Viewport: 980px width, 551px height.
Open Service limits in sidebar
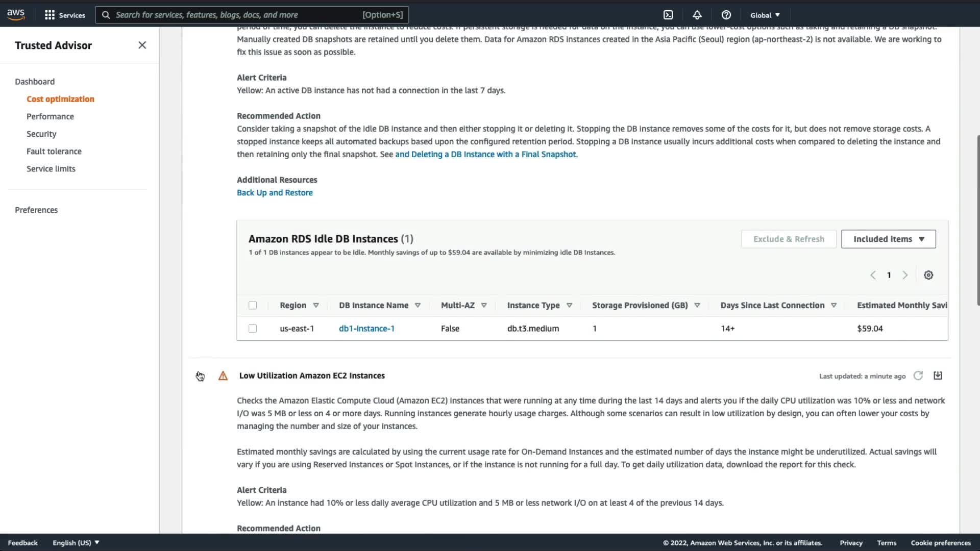[51, 168]
